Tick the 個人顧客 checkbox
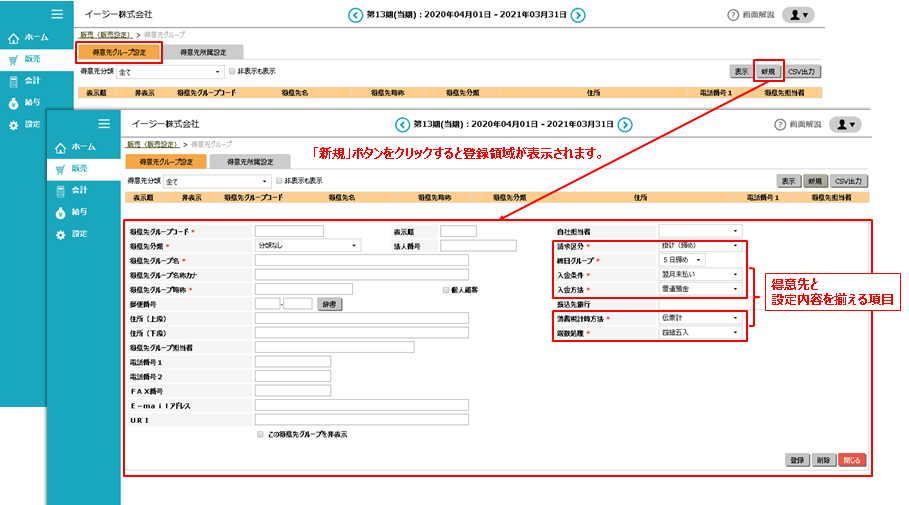Viewport: 909px width, 505px height. click(446, 290)
